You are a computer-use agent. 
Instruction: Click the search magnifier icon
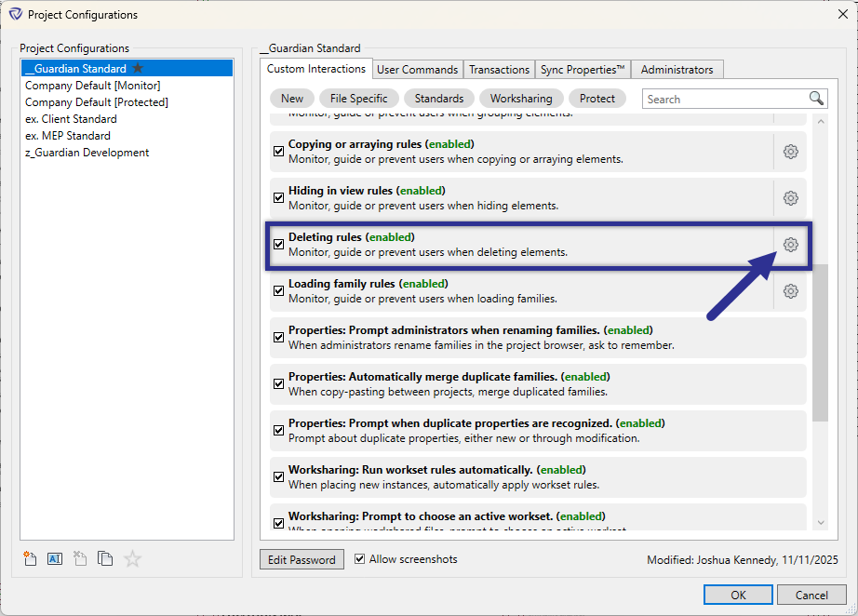(x=815, y=98)
